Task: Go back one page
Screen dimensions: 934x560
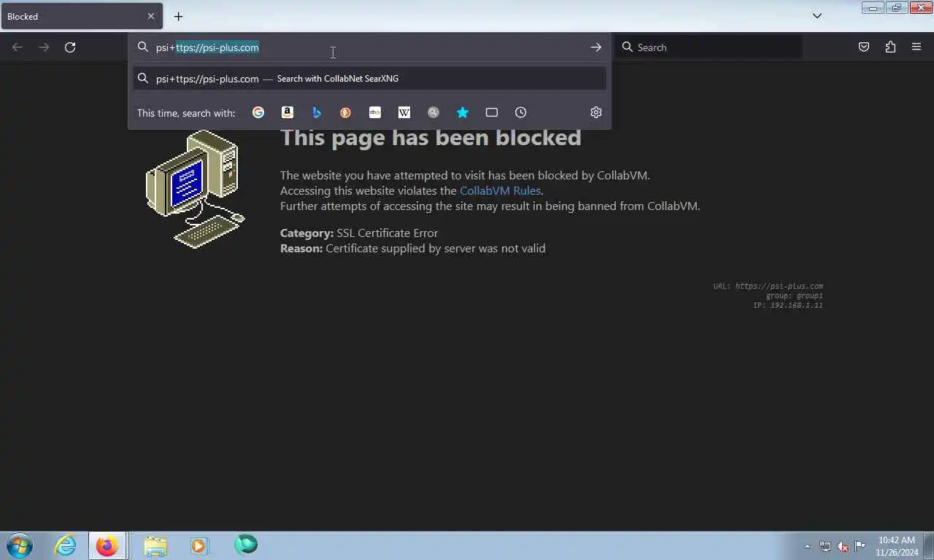Action: (x=18, y=47)
